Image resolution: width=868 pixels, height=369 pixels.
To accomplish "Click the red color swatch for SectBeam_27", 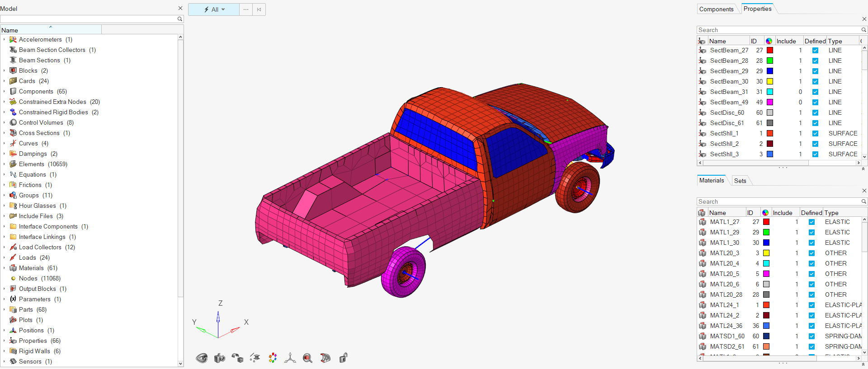I will (770, 51).
